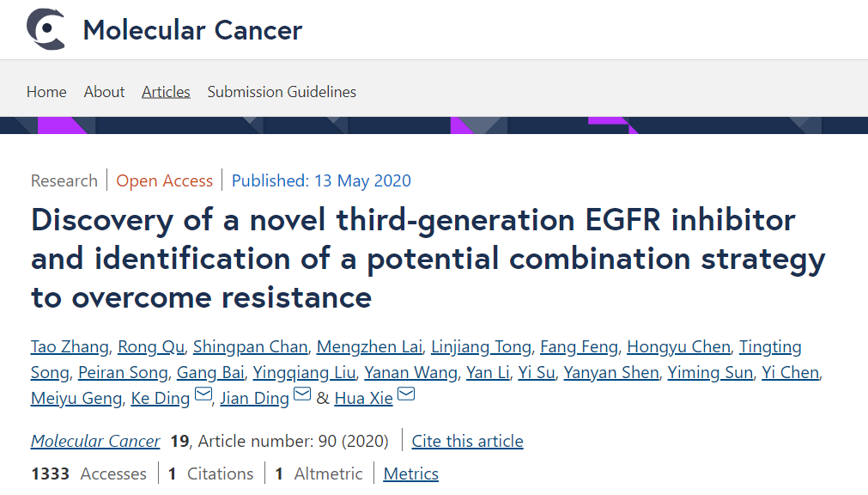
Task: Open author Tao Zhang's details
Action: coord(70,347)
